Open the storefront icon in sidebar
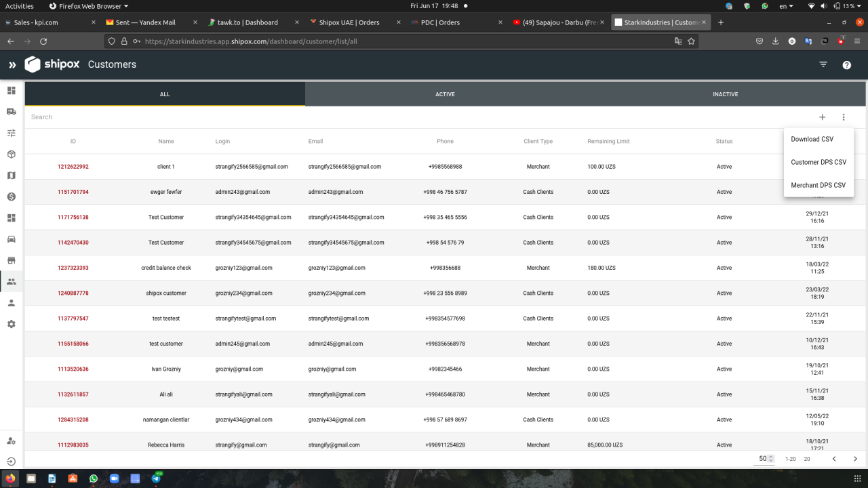The image size is (868, 488). point(12,260)
